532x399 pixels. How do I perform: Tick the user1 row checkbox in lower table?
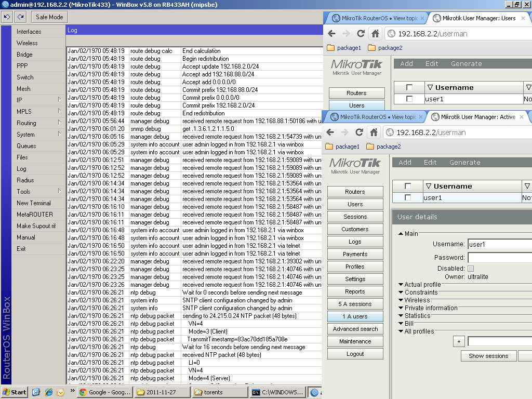tap(408, 197)
